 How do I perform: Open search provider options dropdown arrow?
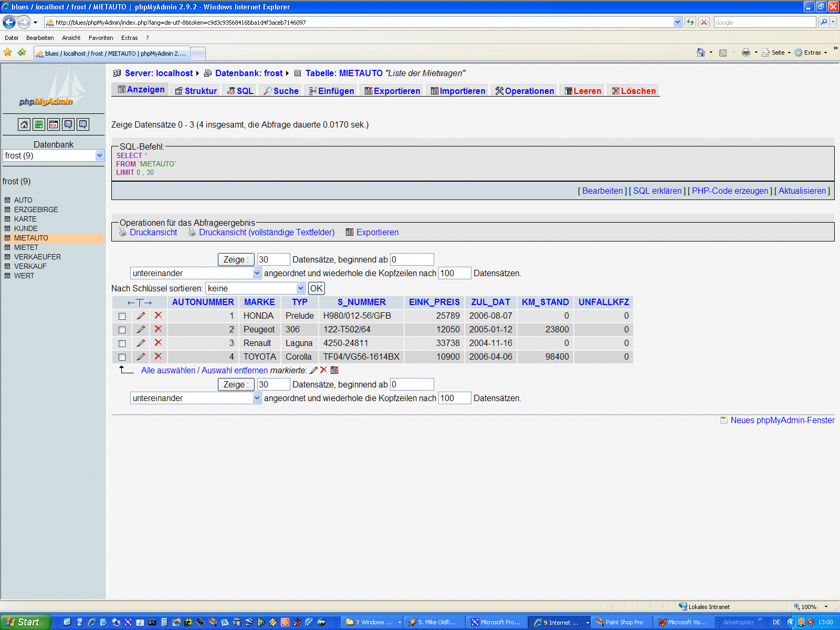pyautogui.click(x=833, y=22)
